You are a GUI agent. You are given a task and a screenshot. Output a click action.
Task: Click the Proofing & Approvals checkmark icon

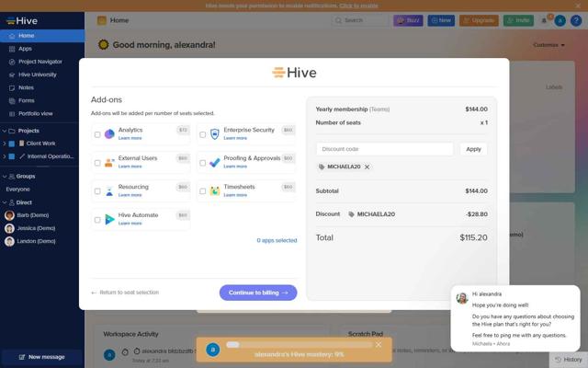point(214,162)
